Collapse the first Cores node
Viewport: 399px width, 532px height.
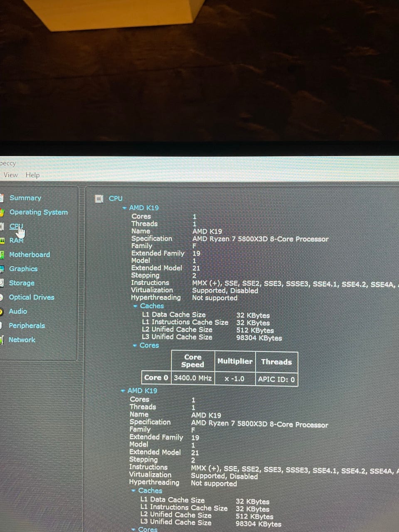point(135,346)
